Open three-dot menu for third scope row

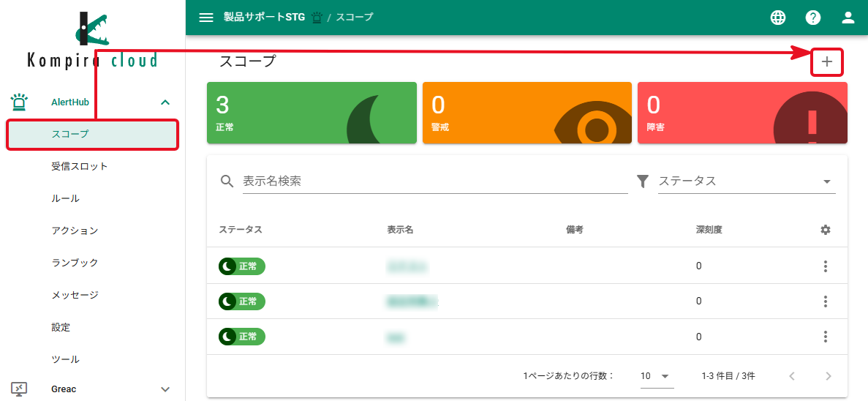[x=826, y=337]
